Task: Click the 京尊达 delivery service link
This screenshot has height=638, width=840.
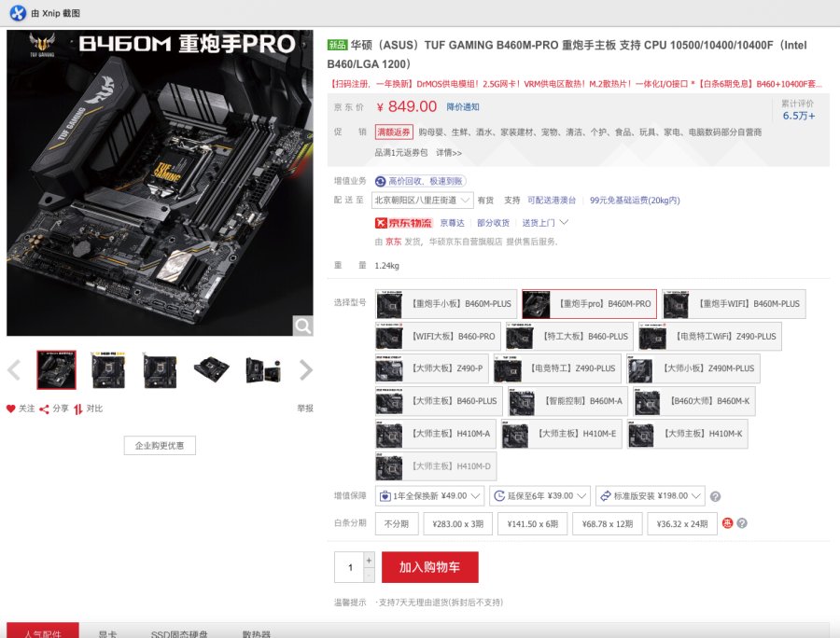Action: (452, 223)
